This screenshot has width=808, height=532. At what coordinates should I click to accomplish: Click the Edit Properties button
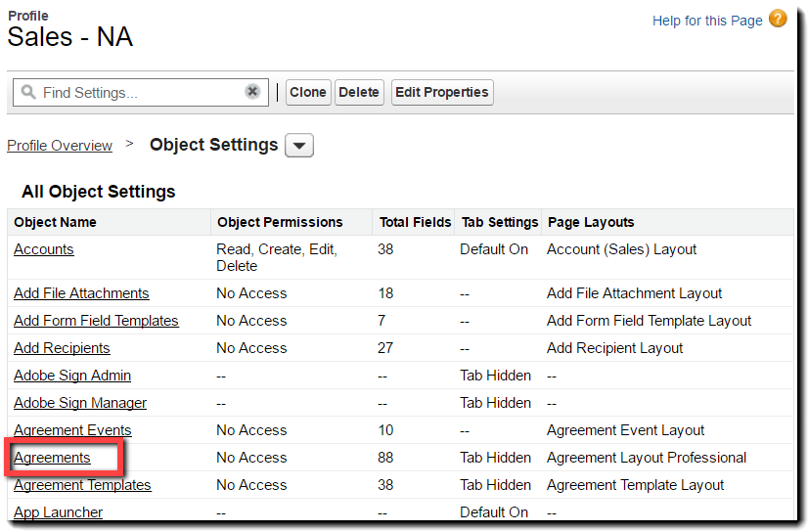(442, 92)
